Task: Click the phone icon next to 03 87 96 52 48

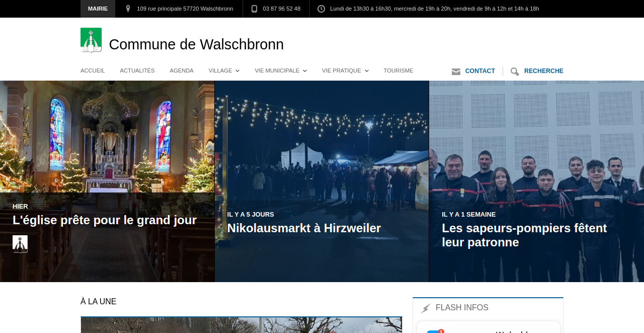Action: tap(254, 9)
